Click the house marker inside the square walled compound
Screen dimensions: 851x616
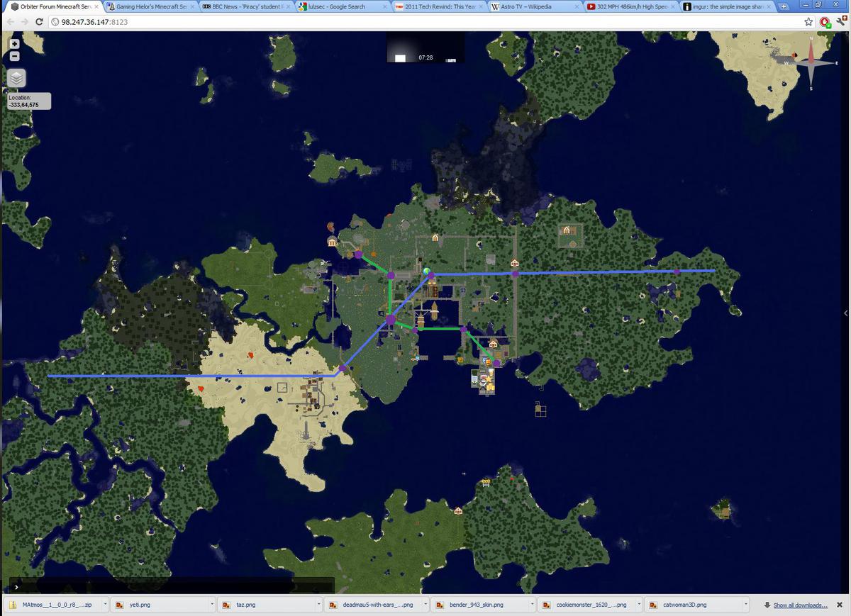(x=567, y=230)
